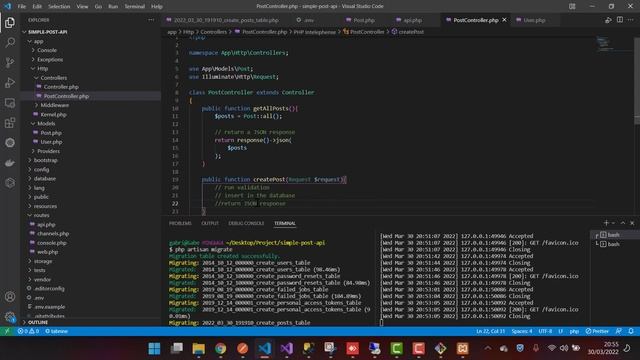The width and height of the screenshot is (640, 360).
Task: Show hidden system tray icons
Action: click(488, 348)
